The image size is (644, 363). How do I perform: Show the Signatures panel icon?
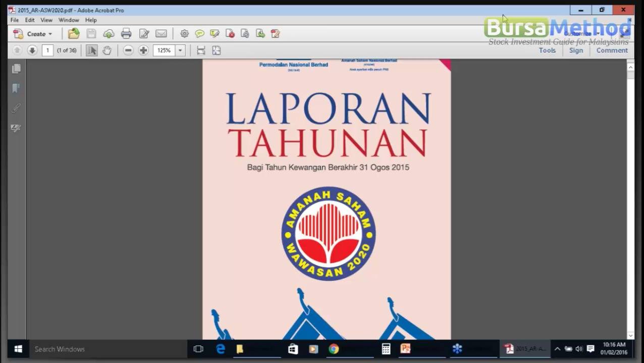16,128
